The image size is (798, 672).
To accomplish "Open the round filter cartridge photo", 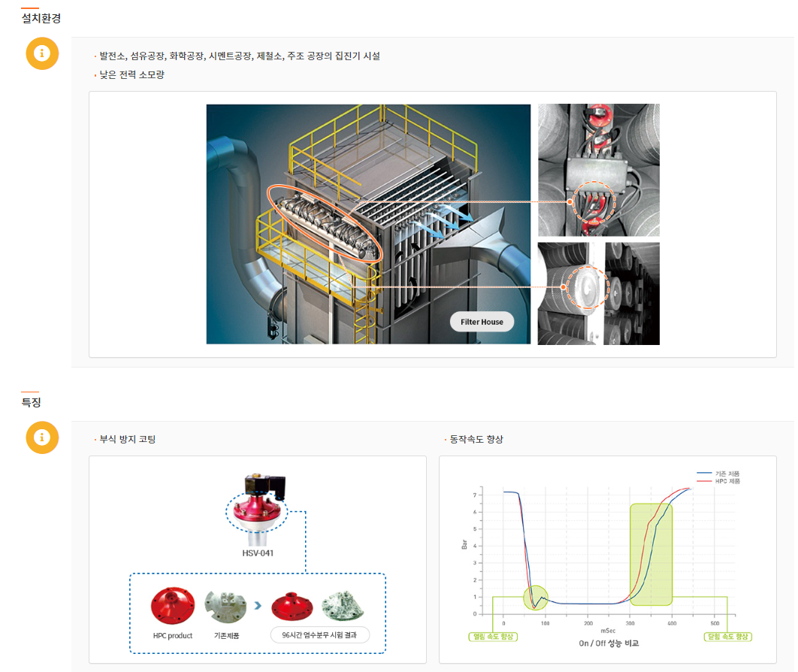I will 598,294.
